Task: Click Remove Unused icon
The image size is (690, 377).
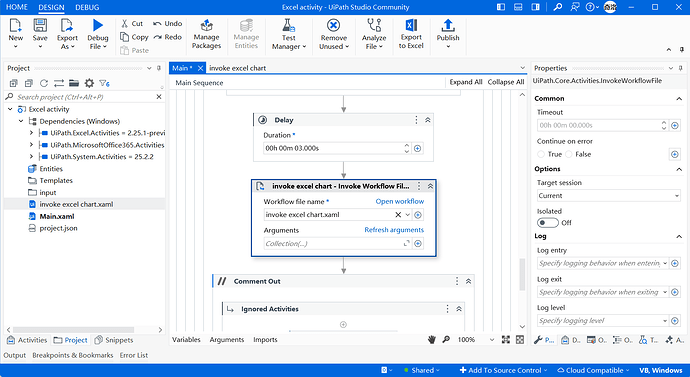Action: tap(334, 26)
